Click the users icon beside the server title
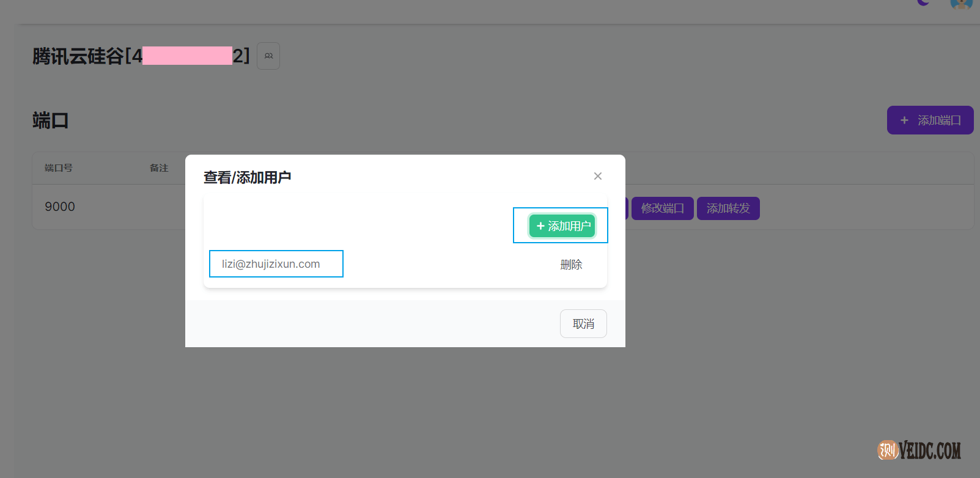Image resolution: width=980 pixels, height=478 pixels. pos(268,56)
